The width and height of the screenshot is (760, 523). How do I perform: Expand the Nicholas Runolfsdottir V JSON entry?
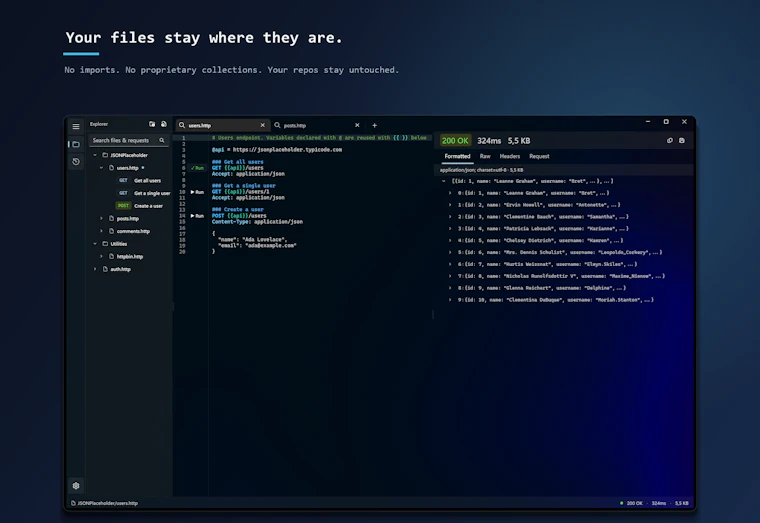click(450, 276)
